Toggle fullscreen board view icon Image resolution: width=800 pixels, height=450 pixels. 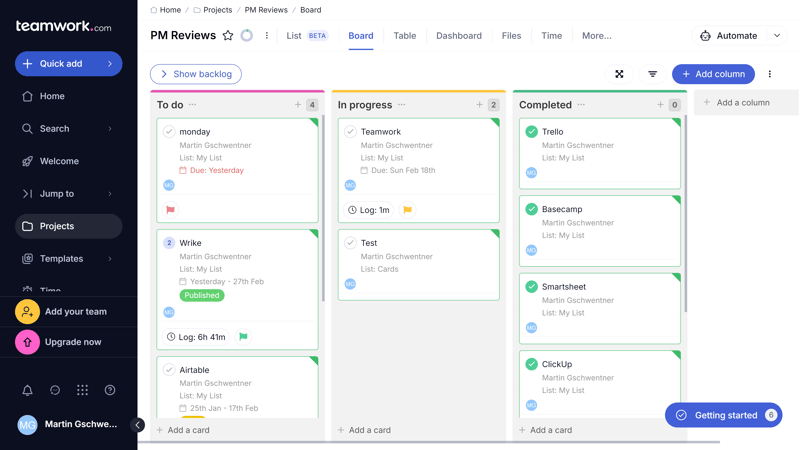[x=619, y=74]
